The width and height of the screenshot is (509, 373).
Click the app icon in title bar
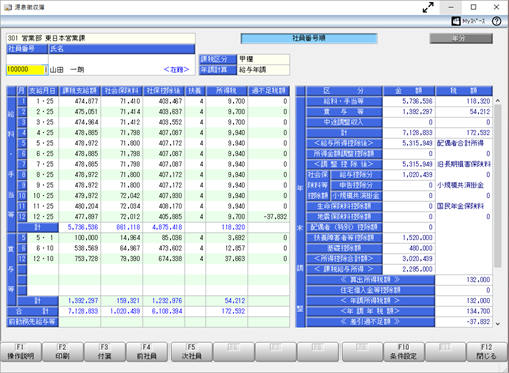pyautogui.click(x=8, y=7)
